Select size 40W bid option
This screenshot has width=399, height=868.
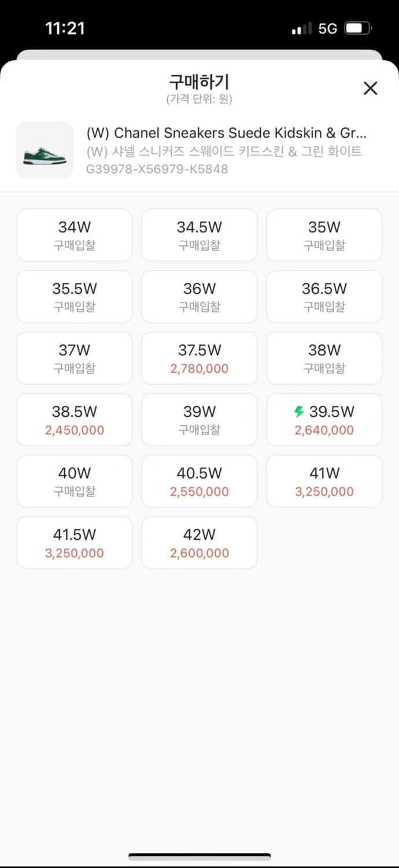coord(74,480)
